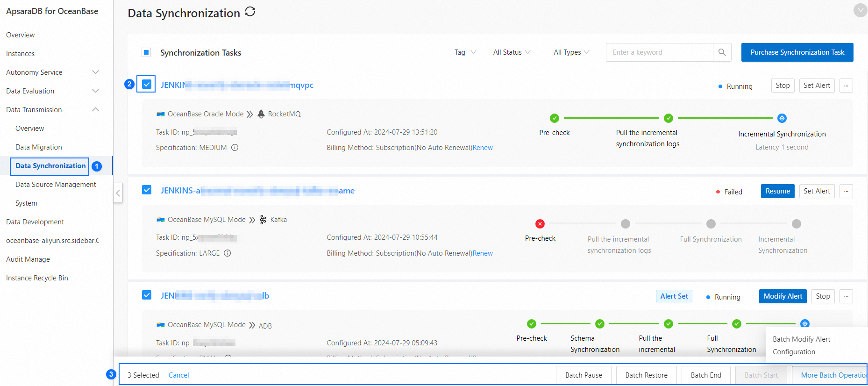Open Audit Manage in sidebar
868x386 pixels.
pyautogui.click(x=28, y=259)
